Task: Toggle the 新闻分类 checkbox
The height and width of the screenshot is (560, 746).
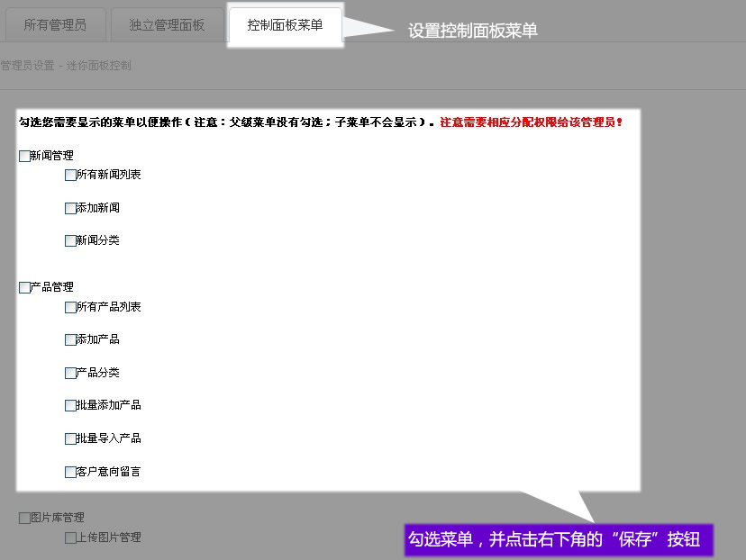Action: [x=70, y=241]
